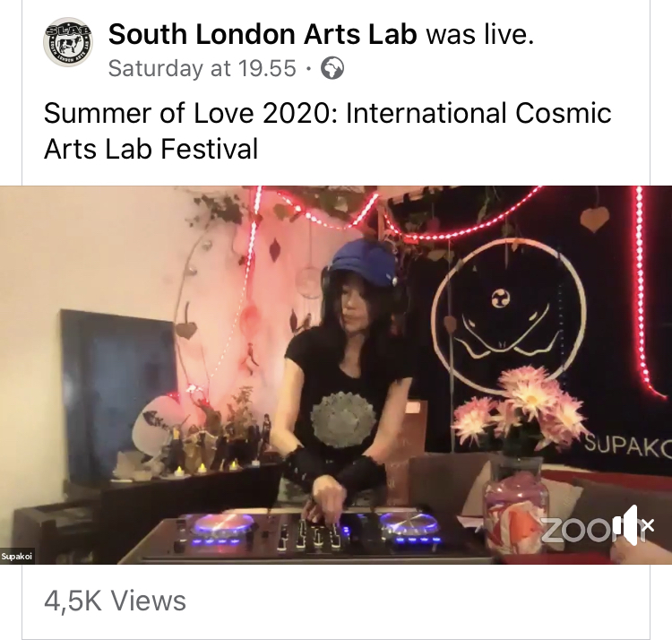This screenshot has width=672, height=640.
Task: Click the Supakoi name label in video
Action: click(x=17, y=557)
